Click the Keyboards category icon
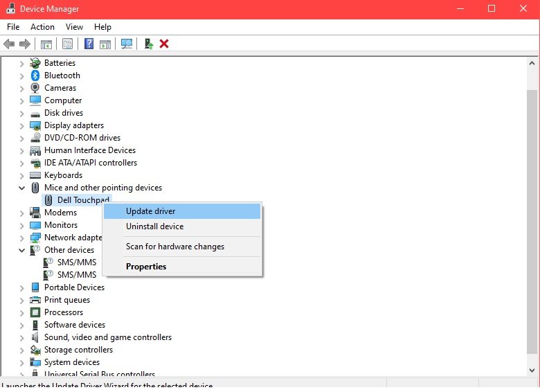 coord(35,175)
